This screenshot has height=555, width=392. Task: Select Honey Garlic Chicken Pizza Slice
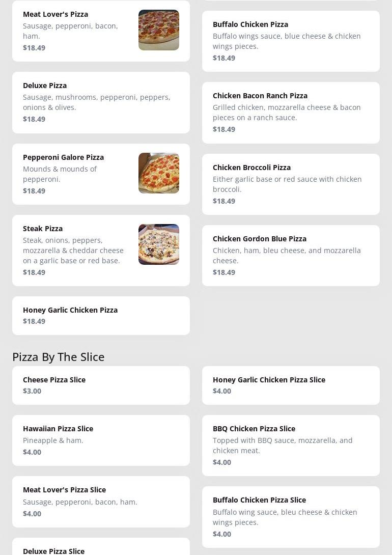tap(291, 385)
